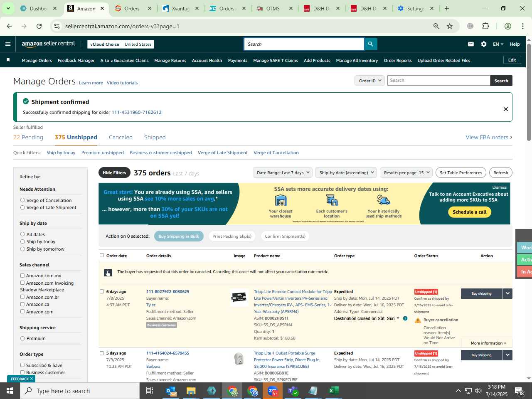Tick checkbox for order 111-8027922-0030625

[102, 291]
